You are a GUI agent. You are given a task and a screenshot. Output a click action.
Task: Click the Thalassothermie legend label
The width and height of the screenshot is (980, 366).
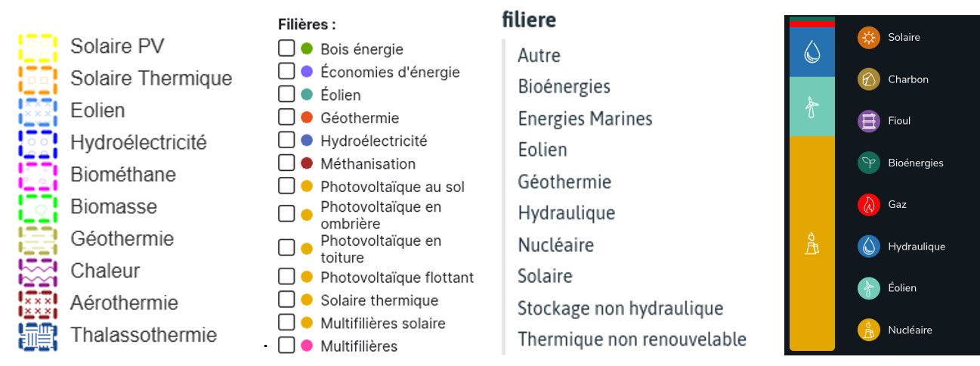tap(144, 335)
